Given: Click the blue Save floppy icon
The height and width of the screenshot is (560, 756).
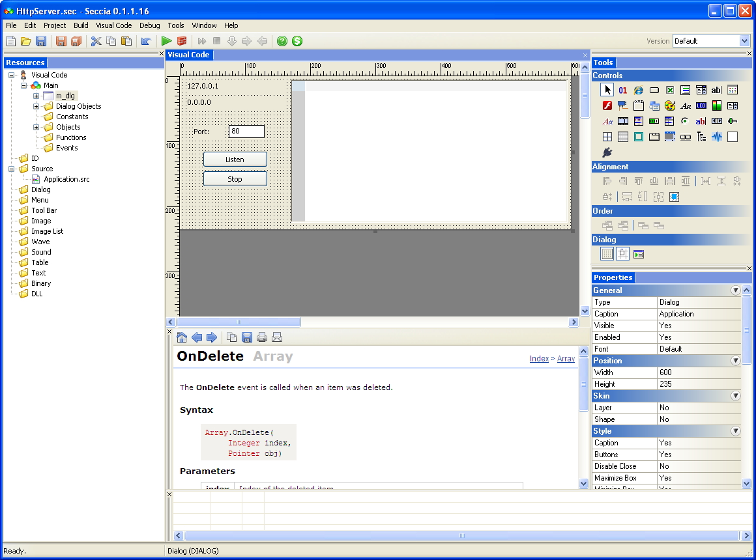Looking at the screenshot, I should pyautogui.click(x=42, y=42).
